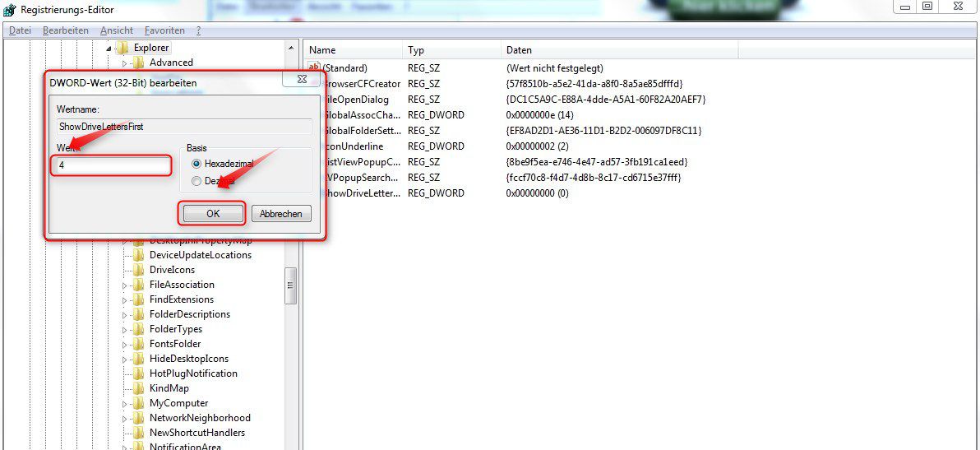
Task: Select the Advanced folder icon
Action: [x=139, y=62]
